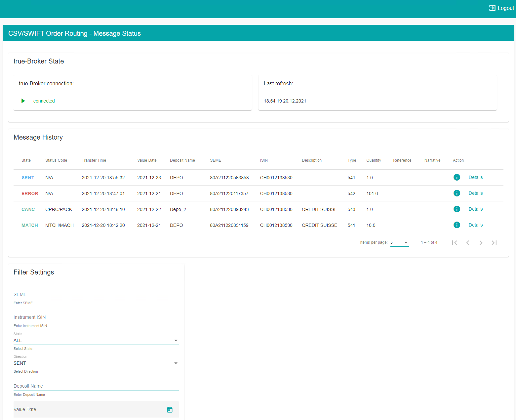
Task: Click SEME 80A211220117357
Action: (x=229, y=193)
